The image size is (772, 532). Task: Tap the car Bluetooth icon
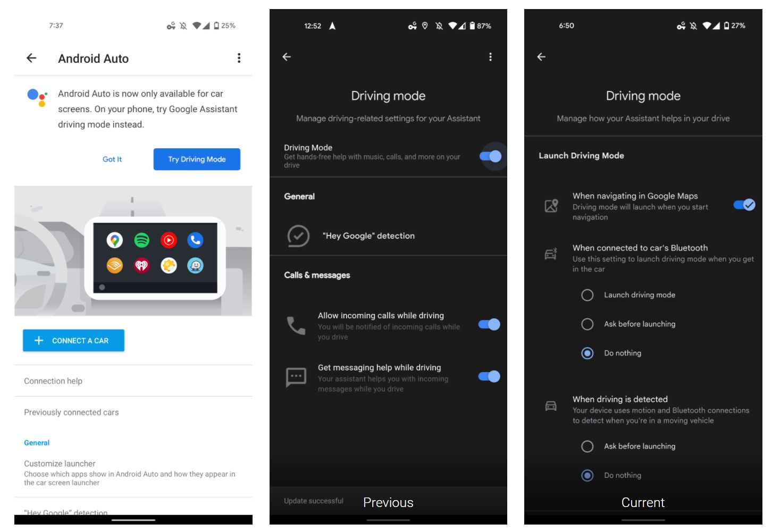click(551, 254)
